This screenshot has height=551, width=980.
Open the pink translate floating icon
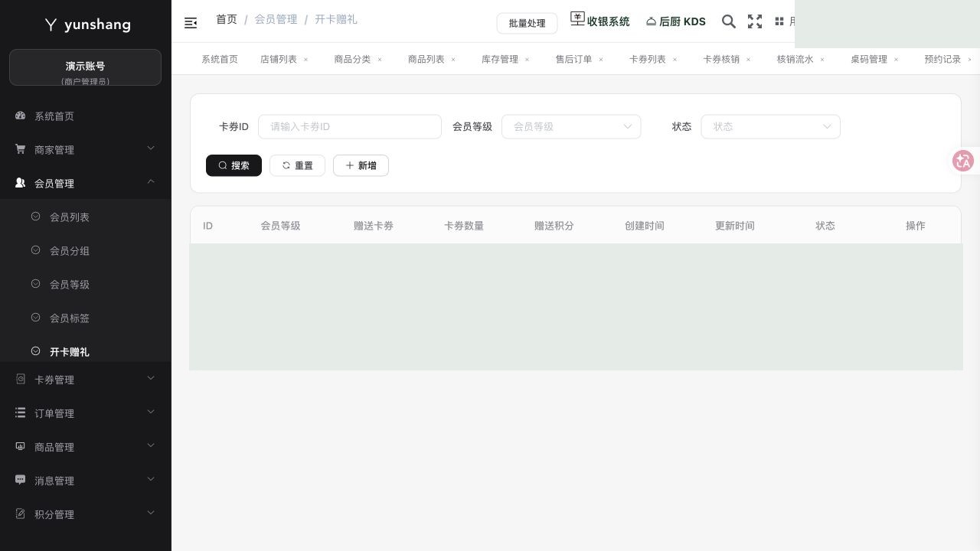point(963,161)
